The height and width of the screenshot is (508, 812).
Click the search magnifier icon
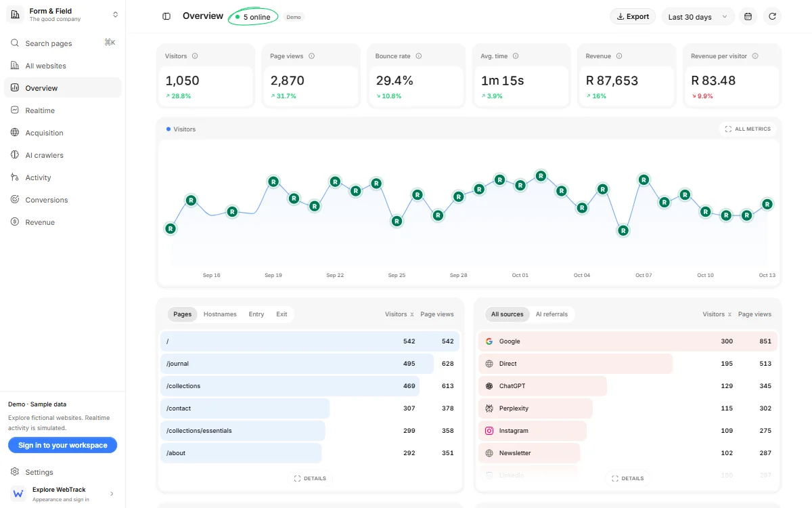[15, 43]
